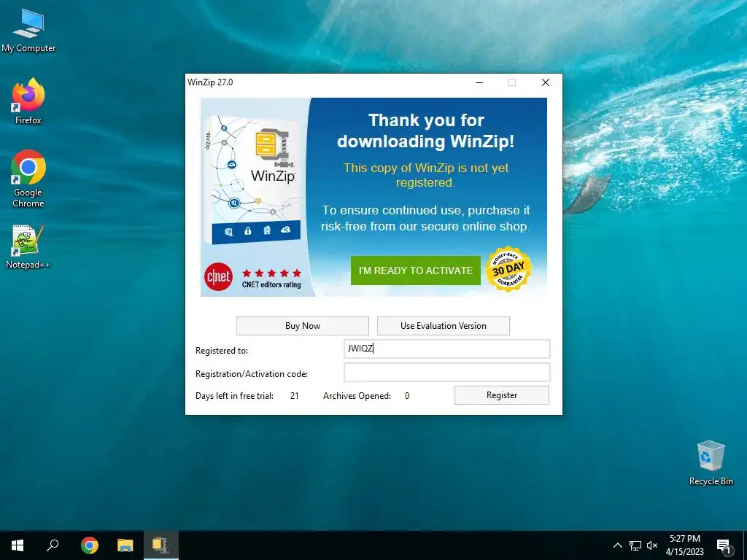Click the CNET logo badge
Viewport: 747px width, 560px height.
(218, 276)
